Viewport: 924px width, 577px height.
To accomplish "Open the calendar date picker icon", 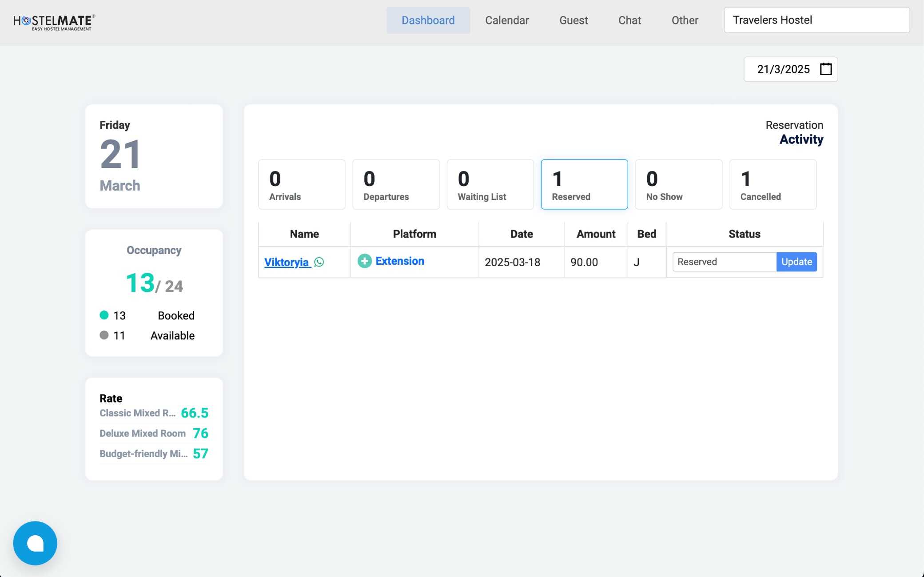I will tap(825, 69).
